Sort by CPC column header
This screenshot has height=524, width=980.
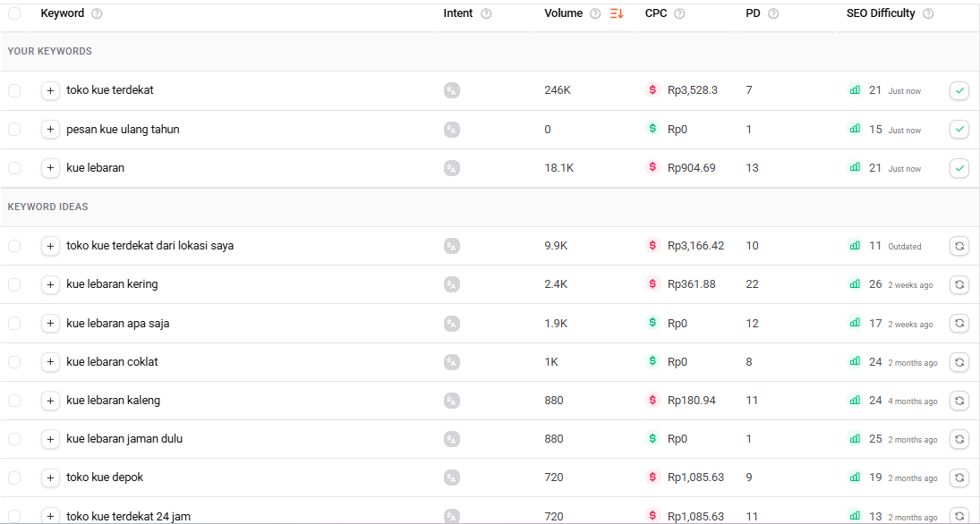pos(656,13)
